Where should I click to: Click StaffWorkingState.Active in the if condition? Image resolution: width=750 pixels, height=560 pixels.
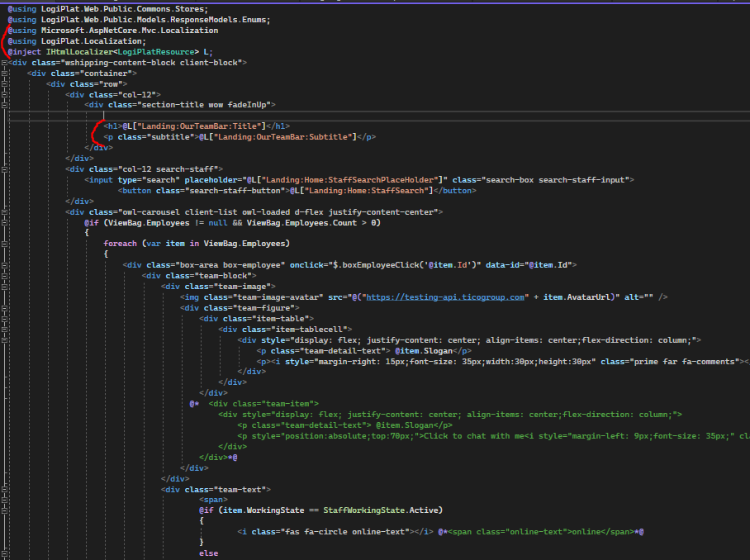click(382, 510)
